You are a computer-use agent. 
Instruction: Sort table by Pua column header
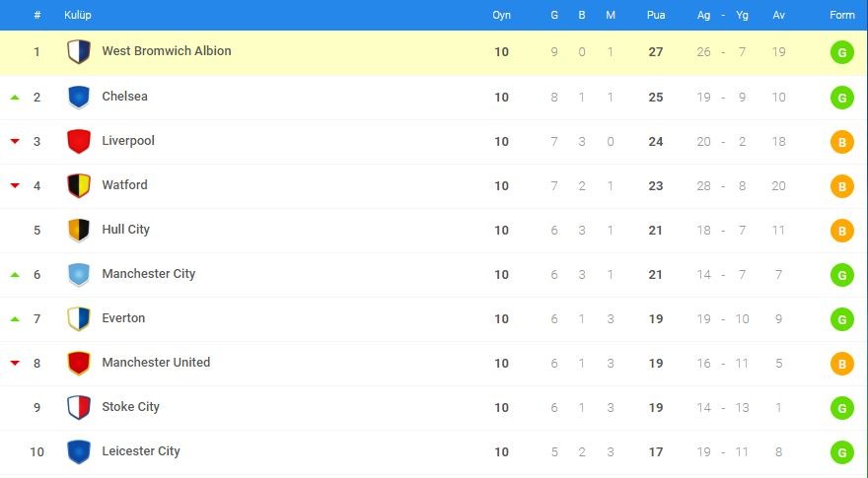(655, 15)
